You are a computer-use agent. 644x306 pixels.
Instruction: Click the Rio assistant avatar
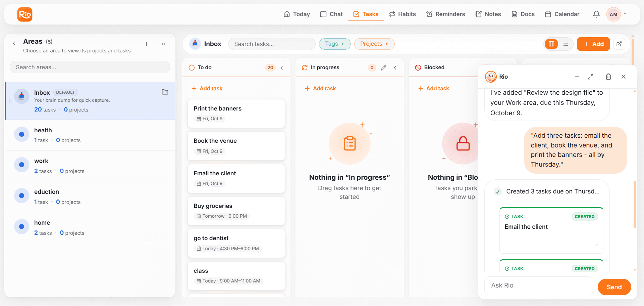[491, 77]
